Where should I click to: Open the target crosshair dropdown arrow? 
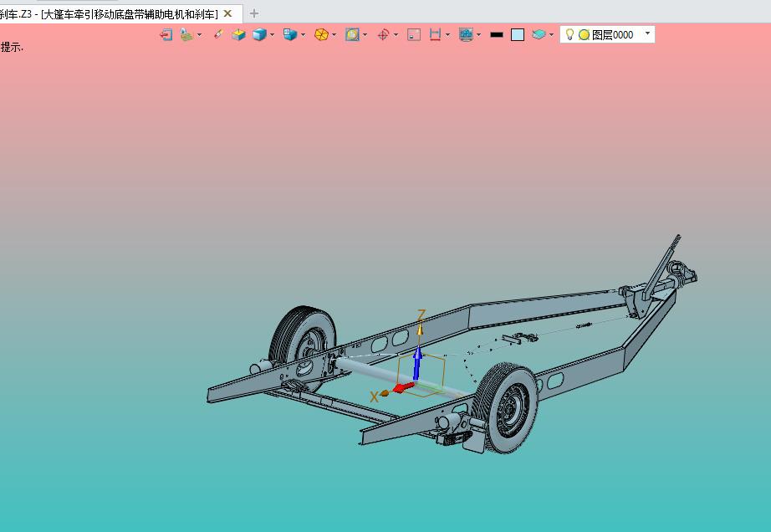(396, 35)
